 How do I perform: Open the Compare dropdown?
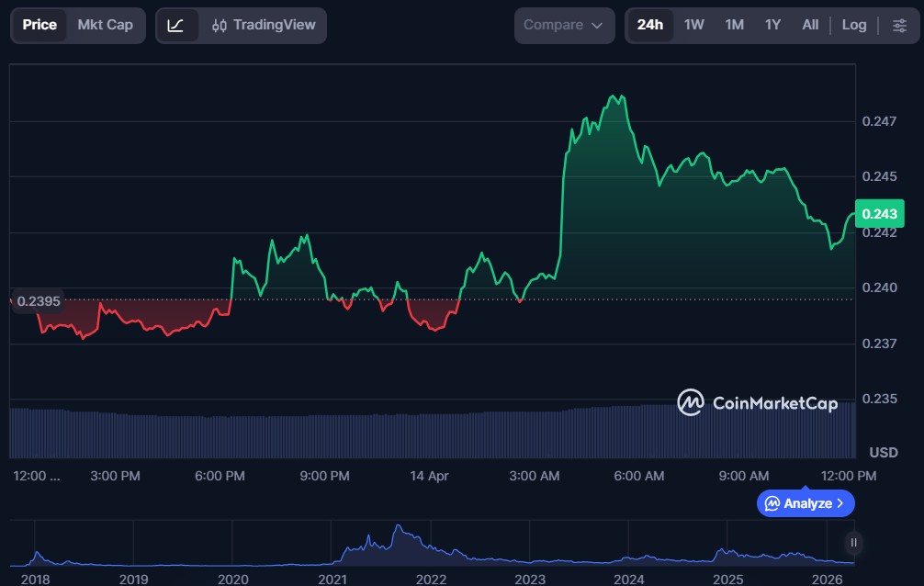(564, 26)
